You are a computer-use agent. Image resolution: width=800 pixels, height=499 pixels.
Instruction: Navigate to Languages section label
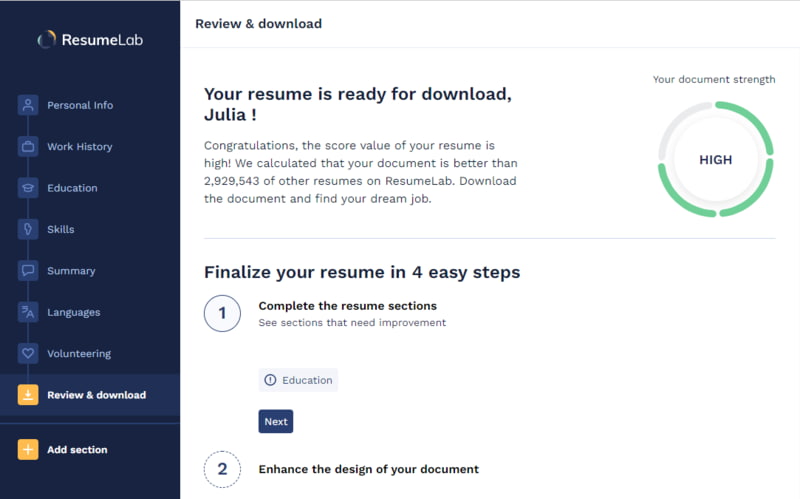coord(73,312)
